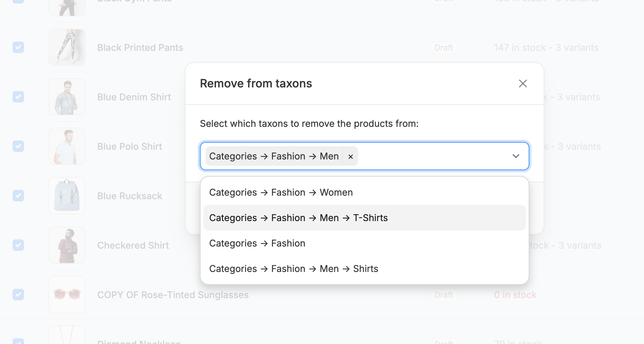Select Categories → Fashion → Women option

(x=281, y=192)
